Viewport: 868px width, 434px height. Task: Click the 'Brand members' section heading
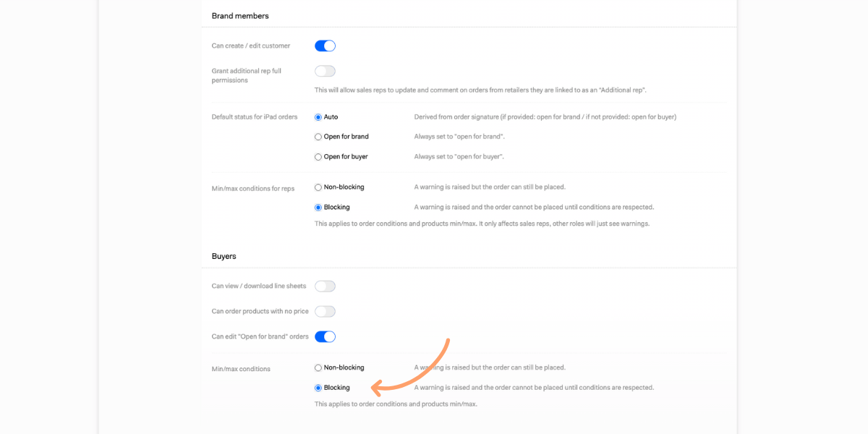click(x=240, y=16)
